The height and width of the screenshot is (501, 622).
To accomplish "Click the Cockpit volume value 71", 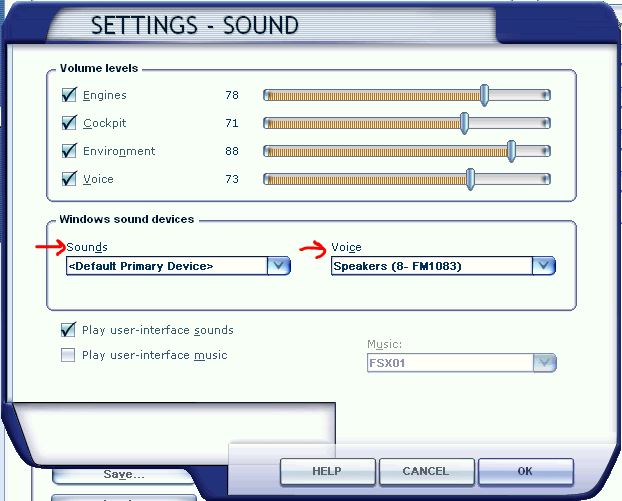I will coord(232,123).
